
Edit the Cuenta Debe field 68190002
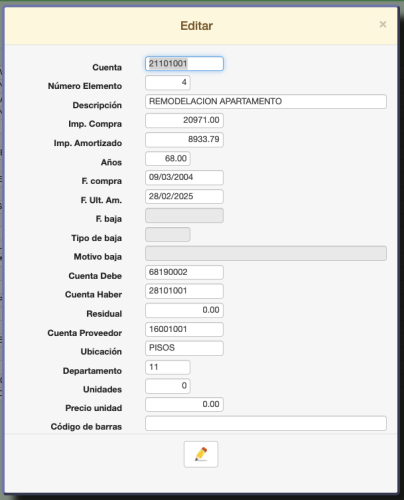pos(184,272)
